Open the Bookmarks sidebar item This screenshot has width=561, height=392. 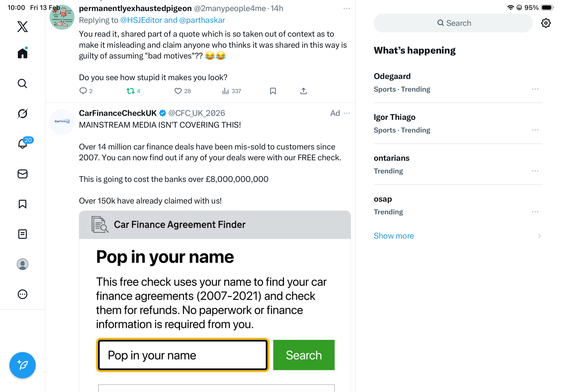point(23,204)
